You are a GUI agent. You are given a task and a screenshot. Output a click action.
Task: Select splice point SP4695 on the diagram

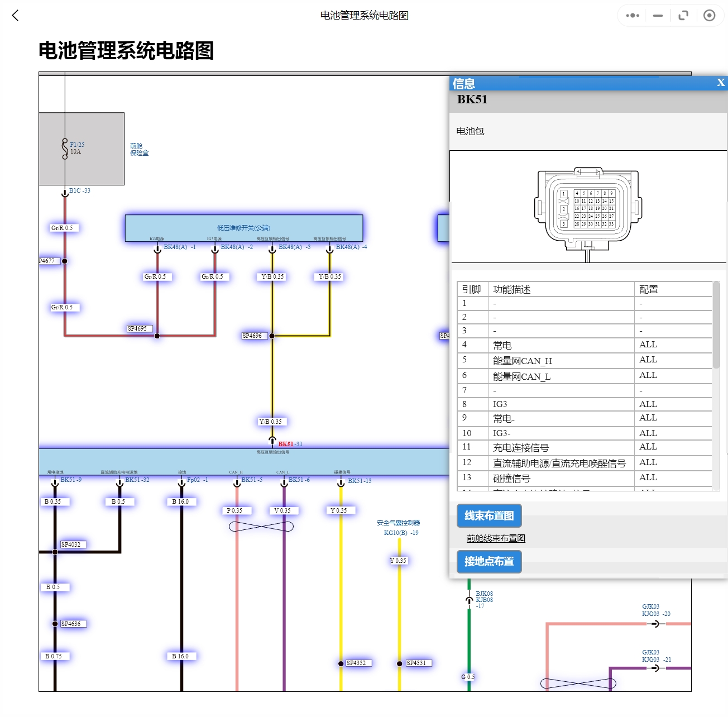138,328
